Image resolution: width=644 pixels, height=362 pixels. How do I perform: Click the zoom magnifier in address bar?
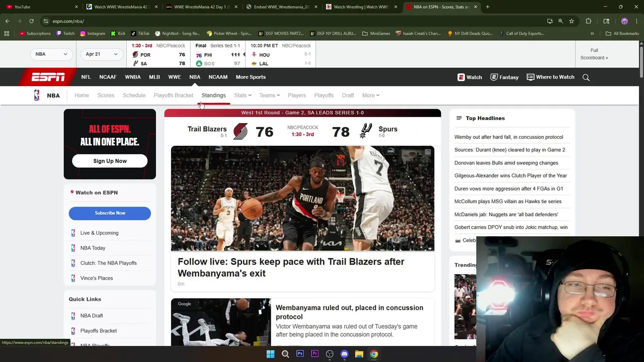(560, 21)
